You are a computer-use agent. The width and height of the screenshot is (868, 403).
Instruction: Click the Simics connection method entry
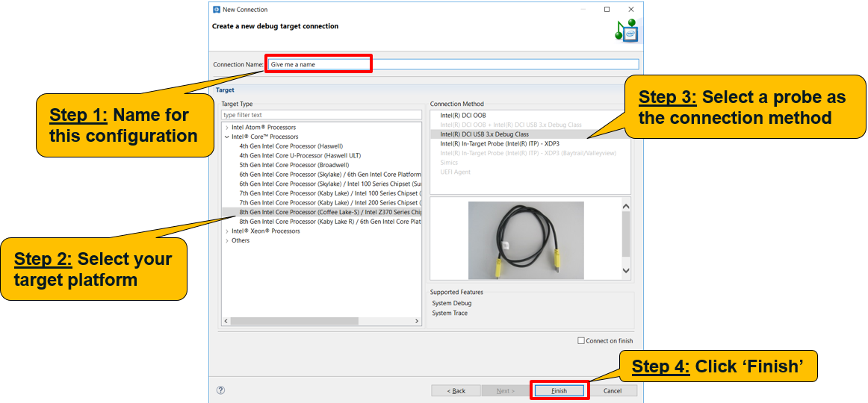[x=449, y=162]
